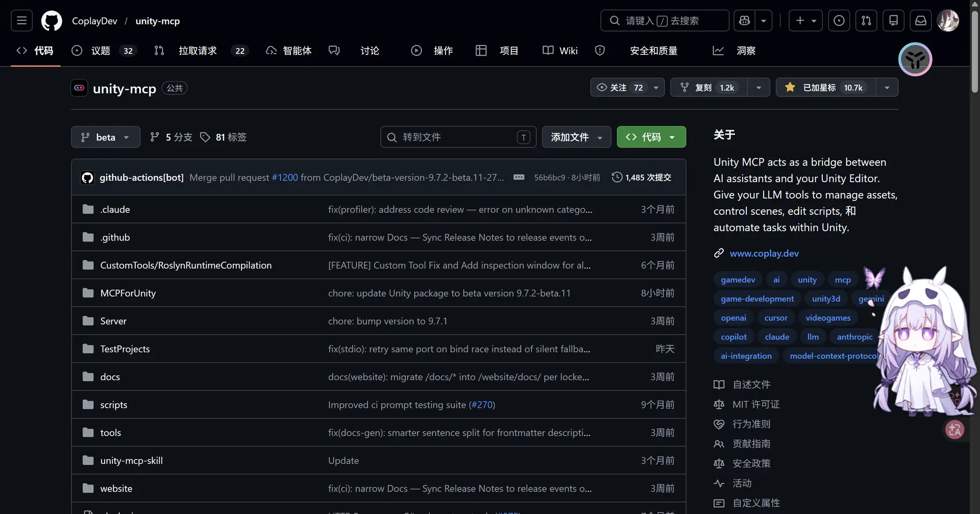Open the Copilot dropdown arrow in header
980x514 pixels.
(x=763, y=21)
